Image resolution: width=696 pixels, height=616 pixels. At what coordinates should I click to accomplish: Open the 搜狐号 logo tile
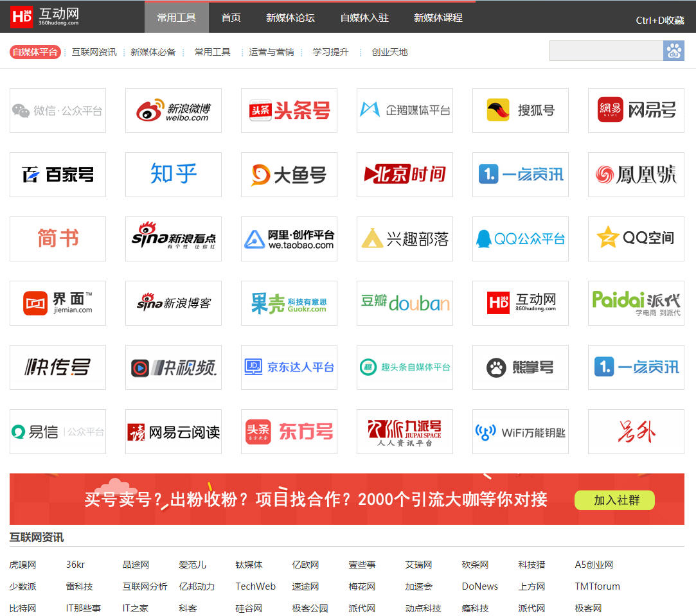pos(520,110)
